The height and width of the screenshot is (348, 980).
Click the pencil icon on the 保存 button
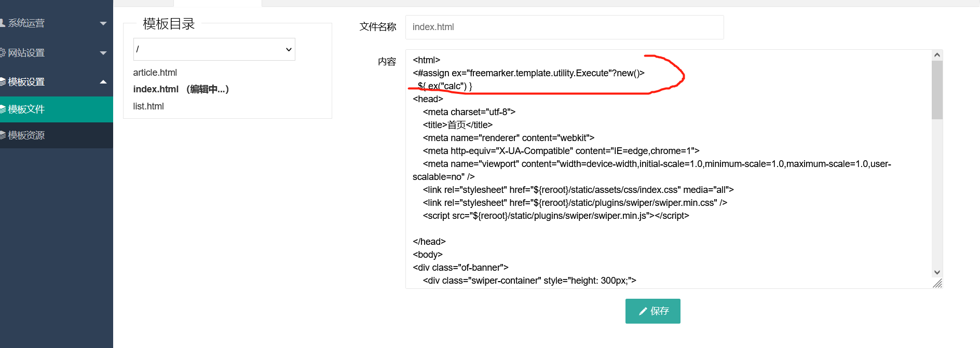643,311
